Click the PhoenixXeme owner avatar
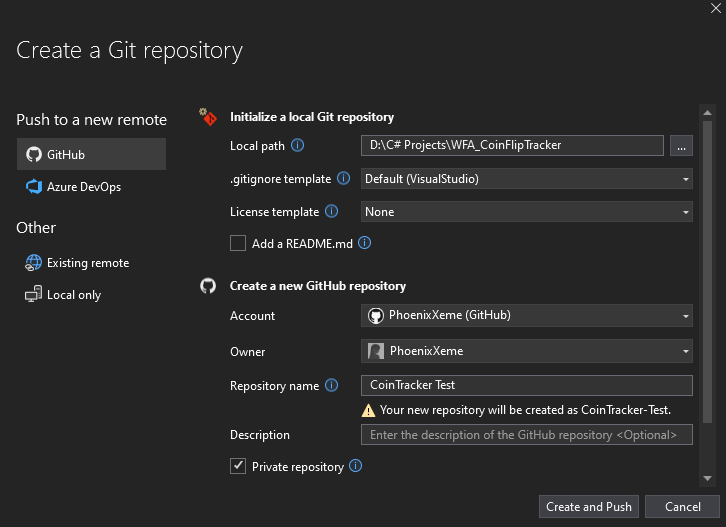 click(376, 351)
